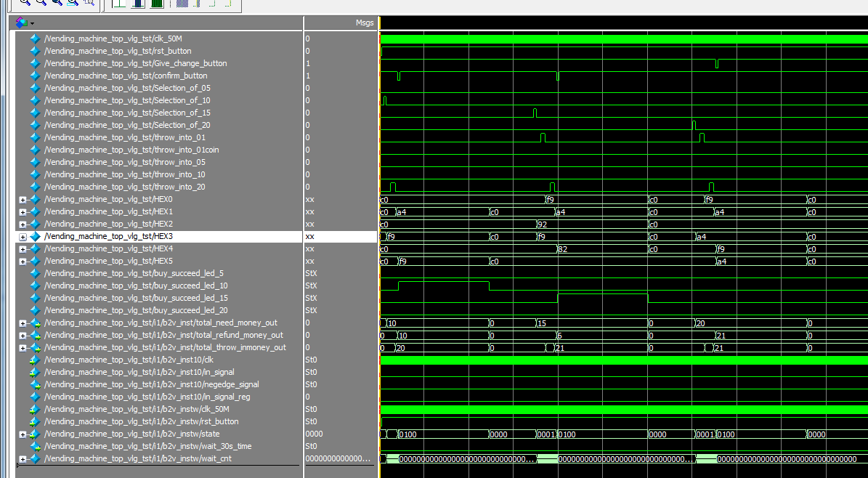Click the diamond icon beside clk_50M signal
Screen dimensions: 868x478
(x=35, y=39)
